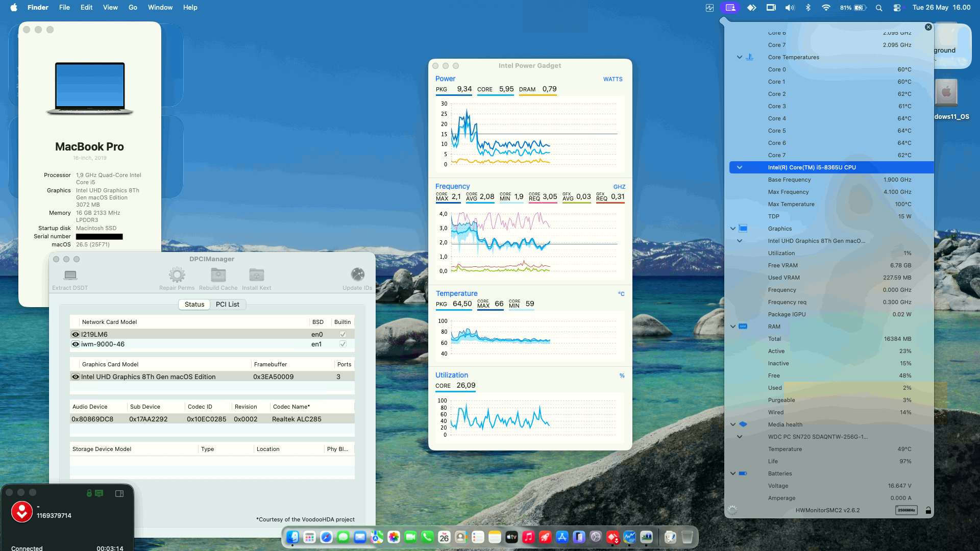This screenshot has height=551, width=980.
Task: Open System Settings from the Dock
Action: [596, 537]
